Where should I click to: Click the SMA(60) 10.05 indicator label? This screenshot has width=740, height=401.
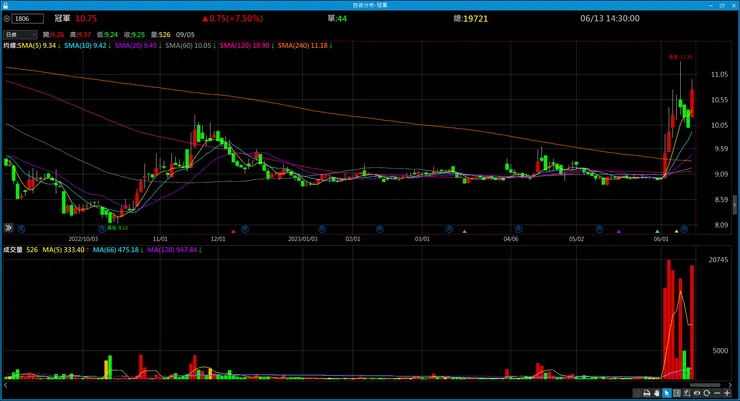click(x=190, y=46)
